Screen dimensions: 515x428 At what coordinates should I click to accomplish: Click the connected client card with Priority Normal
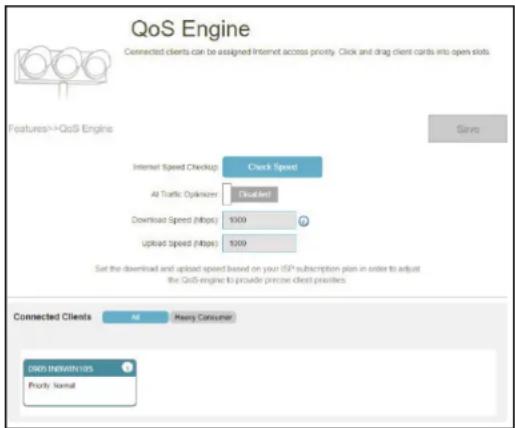[x=80, y=383]
